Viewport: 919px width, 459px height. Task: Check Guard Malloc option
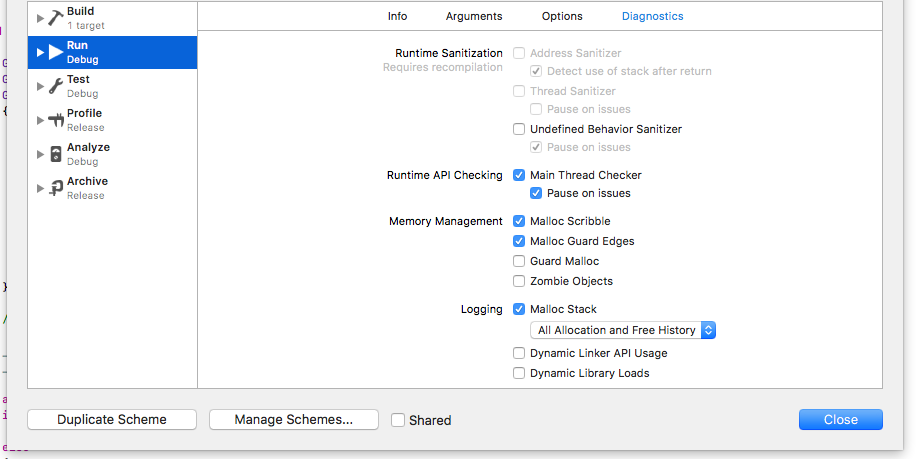coord(519,261)
